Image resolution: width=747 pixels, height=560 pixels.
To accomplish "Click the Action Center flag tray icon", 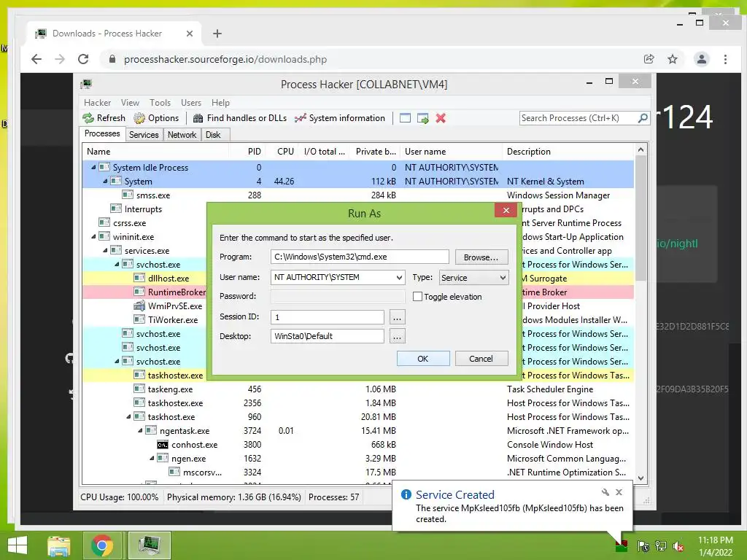I will pyautogui.click(x=643, y=545).
